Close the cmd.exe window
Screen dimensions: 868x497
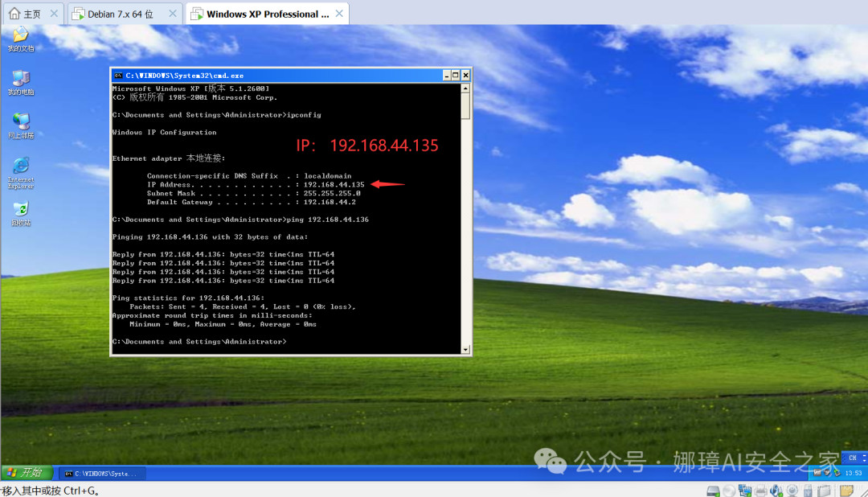465,76
